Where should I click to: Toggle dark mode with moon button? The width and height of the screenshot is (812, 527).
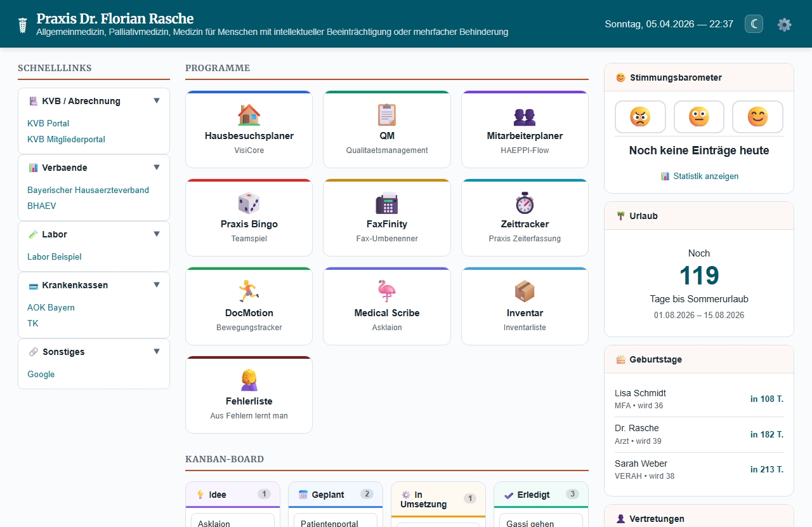coord(754,24)
